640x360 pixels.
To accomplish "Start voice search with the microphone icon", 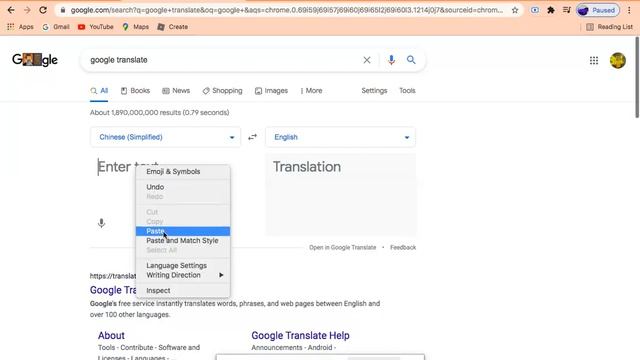I will (x=391, y=60).
